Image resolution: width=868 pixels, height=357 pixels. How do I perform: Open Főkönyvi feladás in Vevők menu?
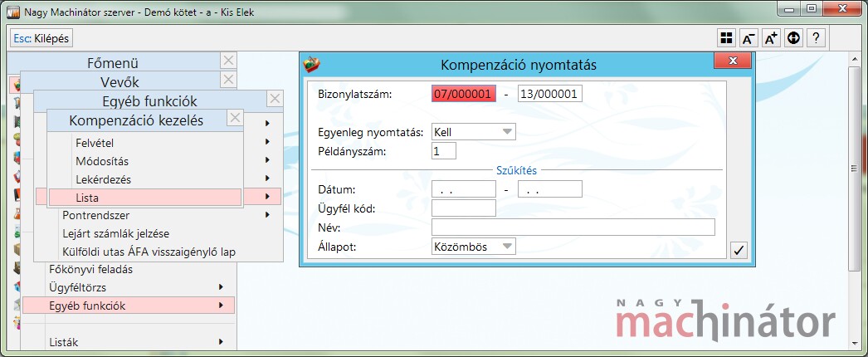[90, 270]
